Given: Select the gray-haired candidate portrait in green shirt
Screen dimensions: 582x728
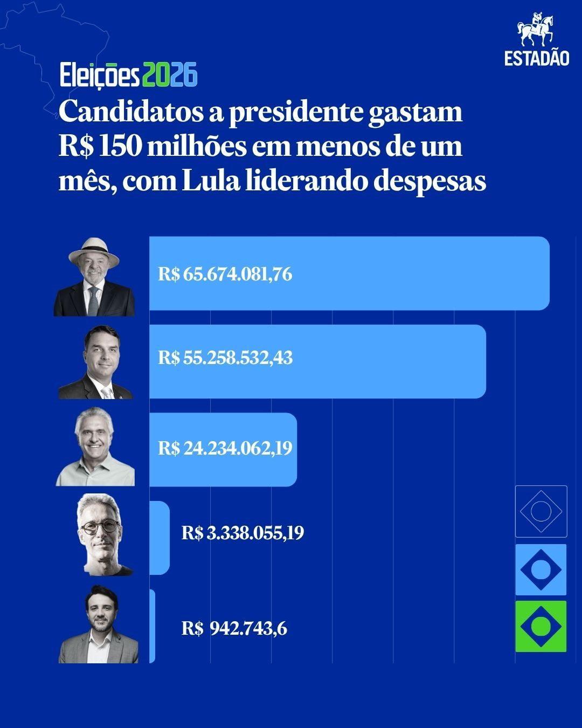Looking at the screenshot, I should click(95, 448).
